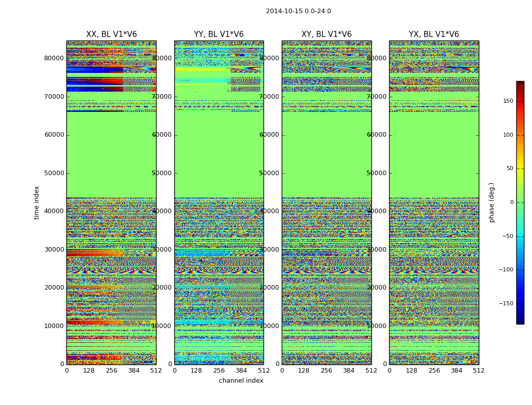This screenshot has width=532, height=405.
Task: Click the figure title "2014-10-15 0.0-24.0"
Action: pyautogui.click(x=298, y=11)
